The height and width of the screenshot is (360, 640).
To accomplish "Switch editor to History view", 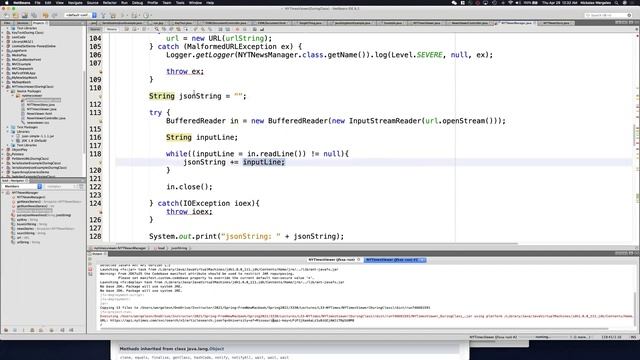I will pos(111,29).
